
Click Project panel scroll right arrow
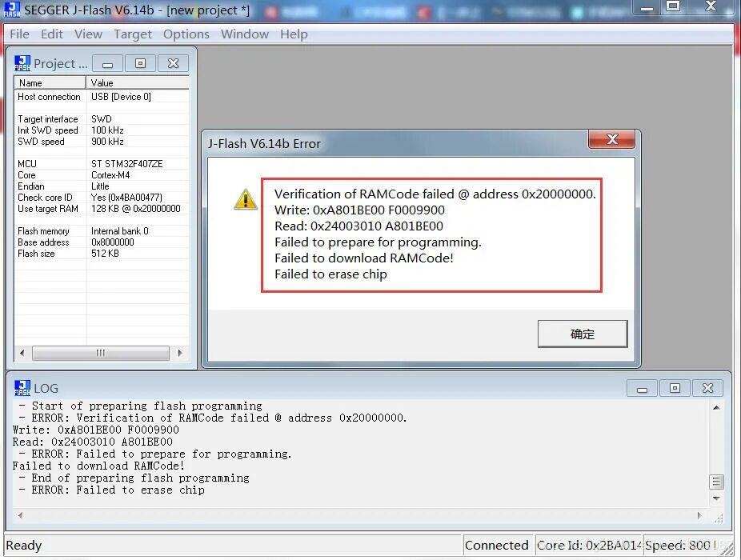(179, 353)
